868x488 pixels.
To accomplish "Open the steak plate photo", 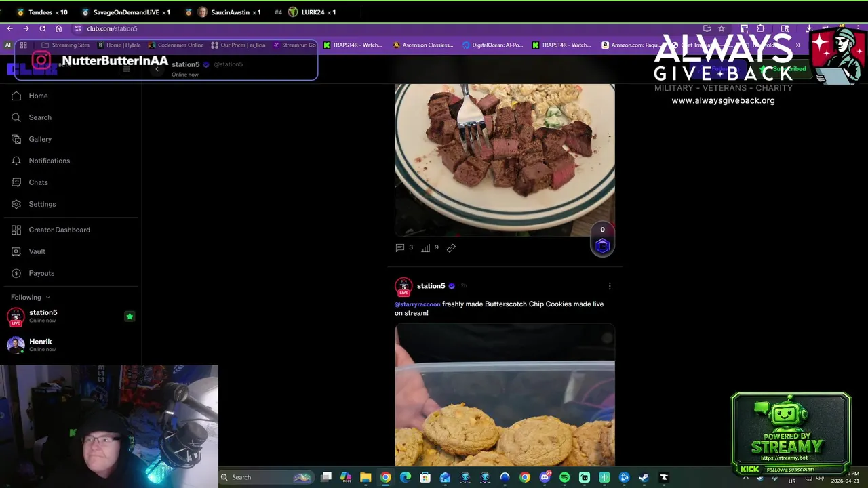I will [505, 160].
